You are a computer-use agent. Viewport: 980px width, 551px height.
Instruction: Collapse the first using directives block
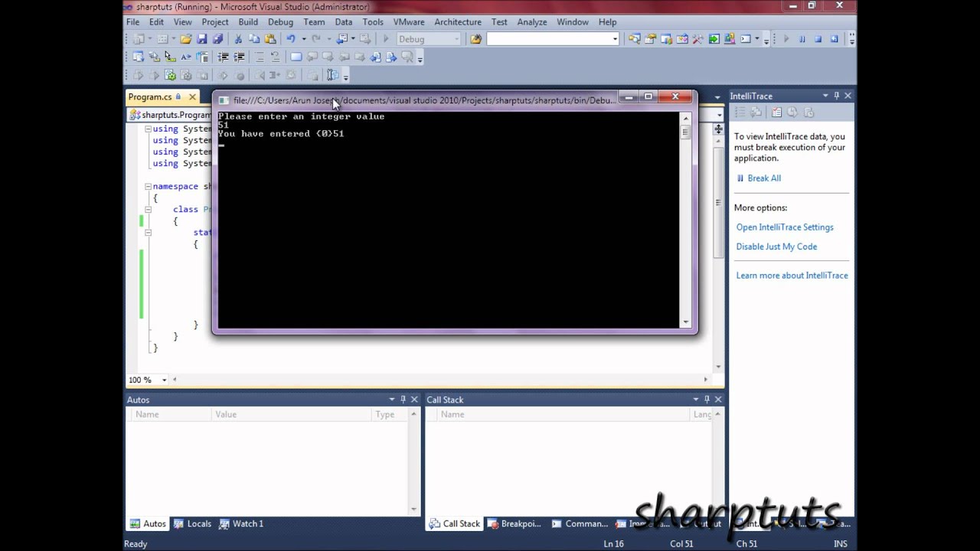148,129
